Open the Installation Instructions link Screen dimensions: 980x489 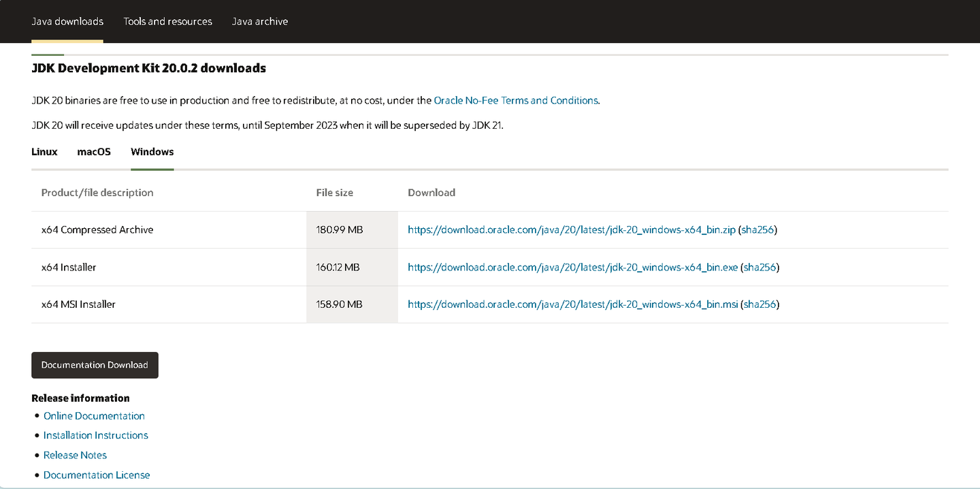(x=95, y=435)
